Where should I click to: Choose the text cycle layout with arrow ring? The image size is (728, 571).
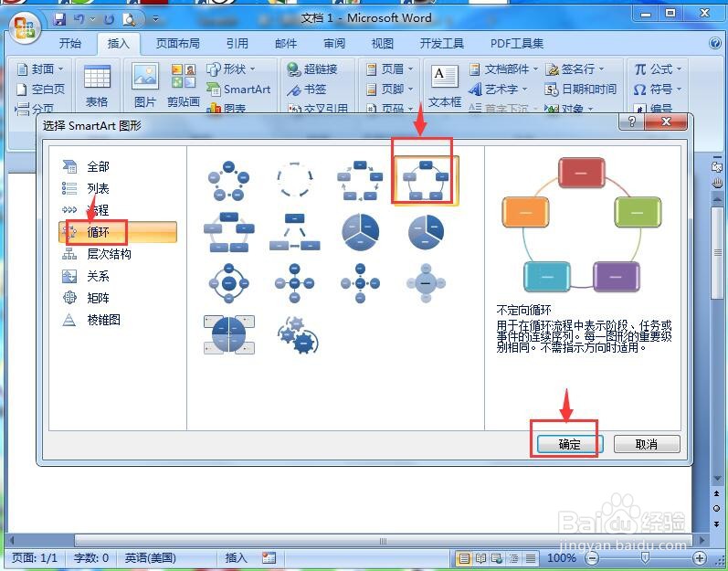(295, 181)
